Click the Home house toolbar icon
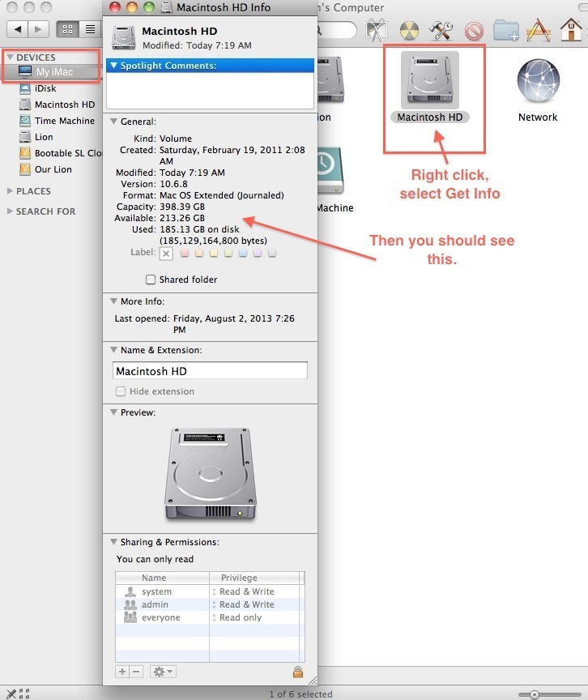 point(571,30)
